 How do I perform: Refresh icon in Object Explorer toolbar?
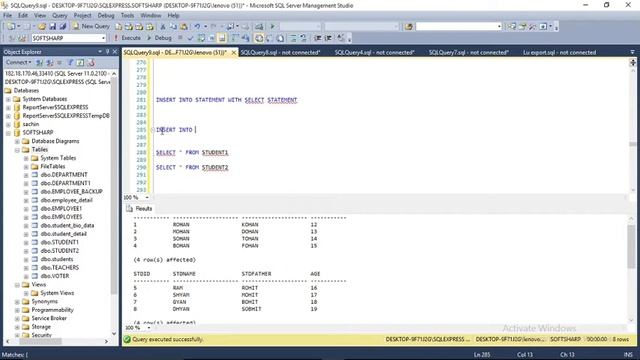(x=80, y=62)
